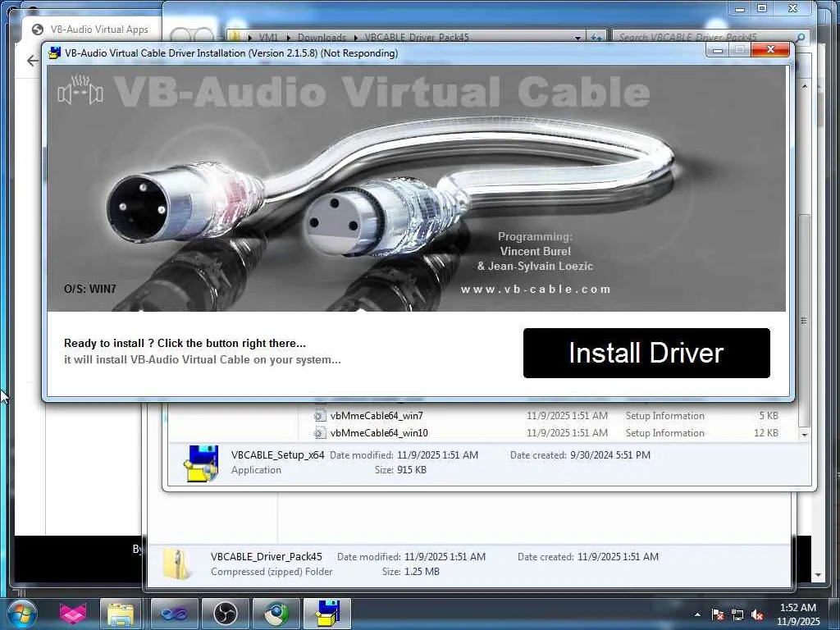Click the Explorer search magnifier icon
This screenshot has height=630, width=840.
pyautogui.click(x=800, y=38)
